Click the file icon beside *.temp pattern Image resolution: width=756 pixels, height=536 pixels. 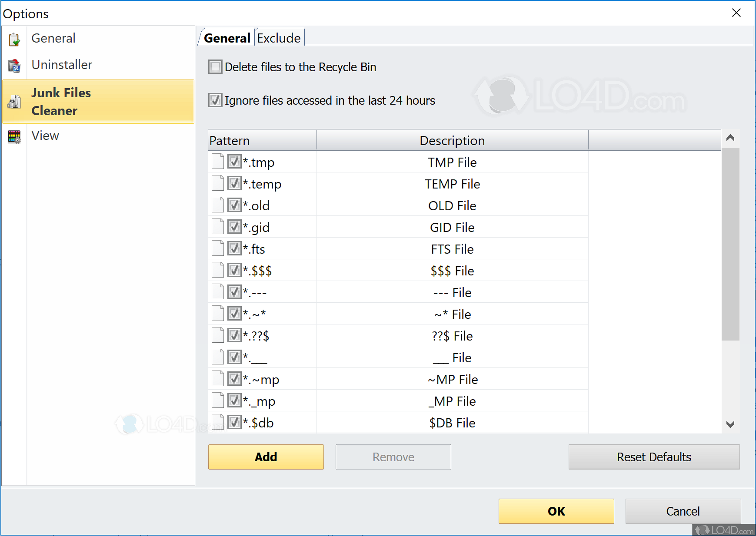(x=217, y=183)
